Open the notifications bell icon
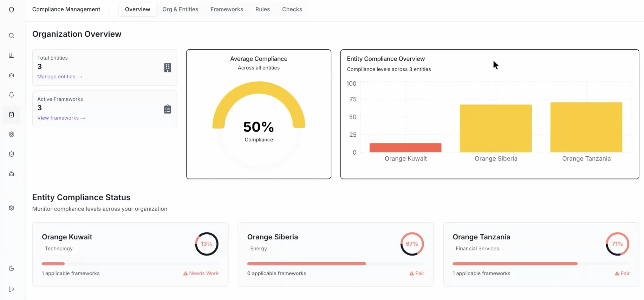Image resolution: width=644 pixels, height=300 pixels. point(11,95)
